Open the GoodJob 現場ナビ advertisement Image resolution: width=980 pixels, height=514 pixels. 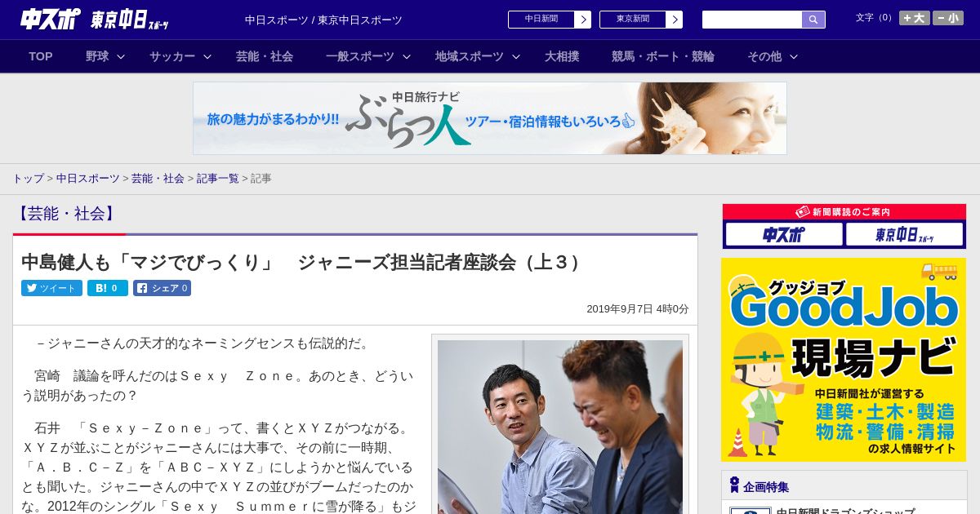tap(844, 360)
